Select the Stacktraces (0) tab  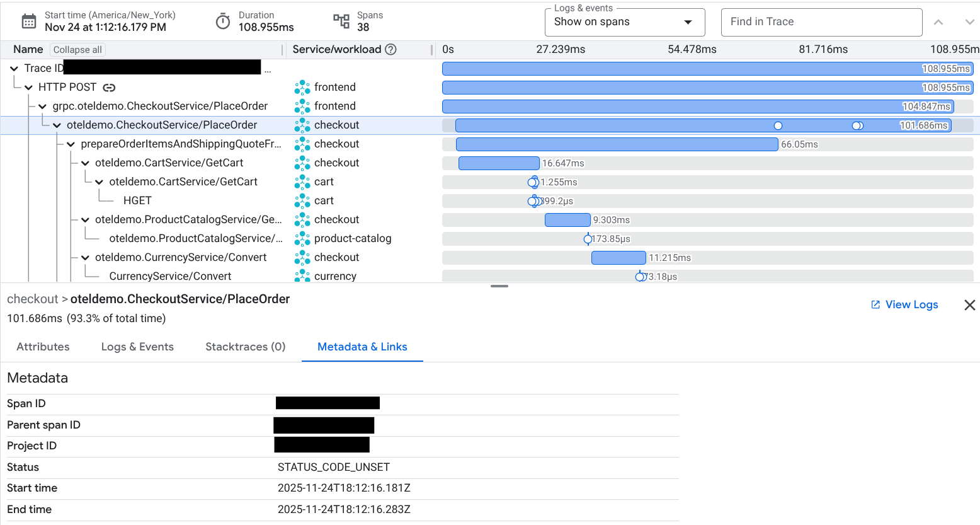click(245, 347)
